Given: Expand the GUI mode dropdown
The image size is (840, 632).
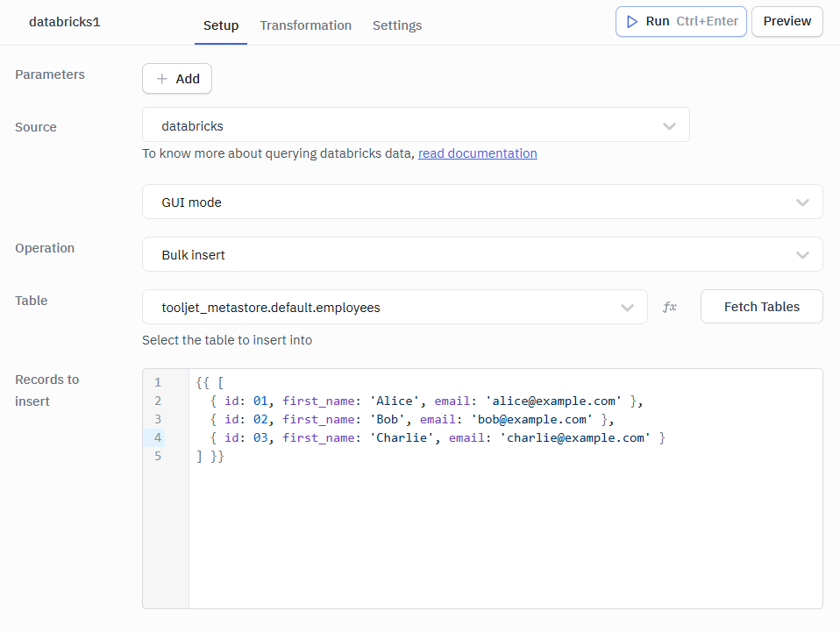Looking at the screenshot, I should coord(482,202).
